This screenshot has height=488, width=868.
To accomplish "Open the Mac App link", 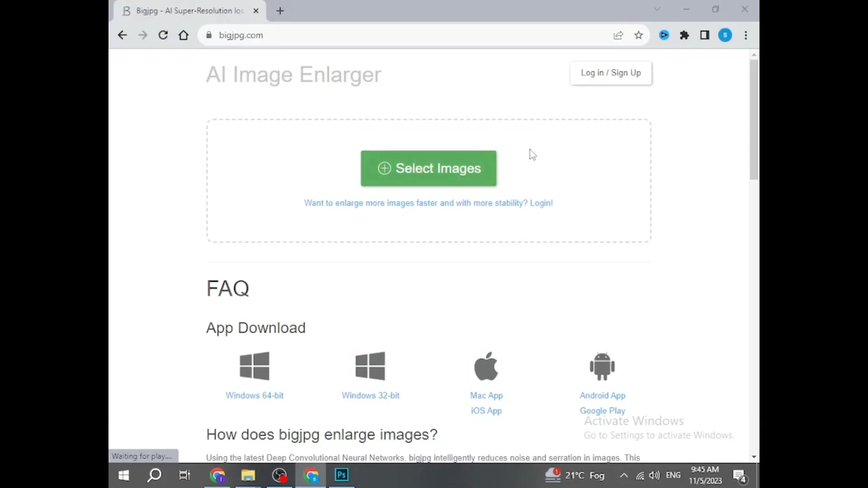I will click(x=486, y=395).
